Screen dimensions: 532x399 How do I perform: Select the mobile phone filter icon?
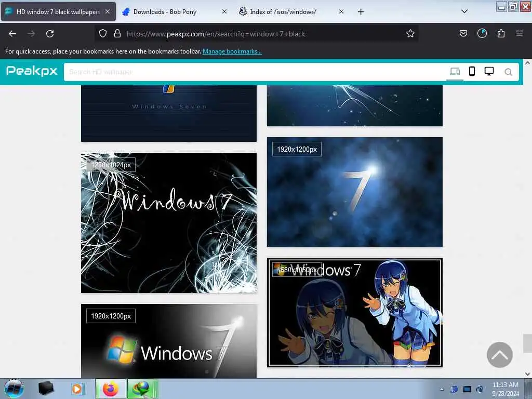tap(472, 71)
